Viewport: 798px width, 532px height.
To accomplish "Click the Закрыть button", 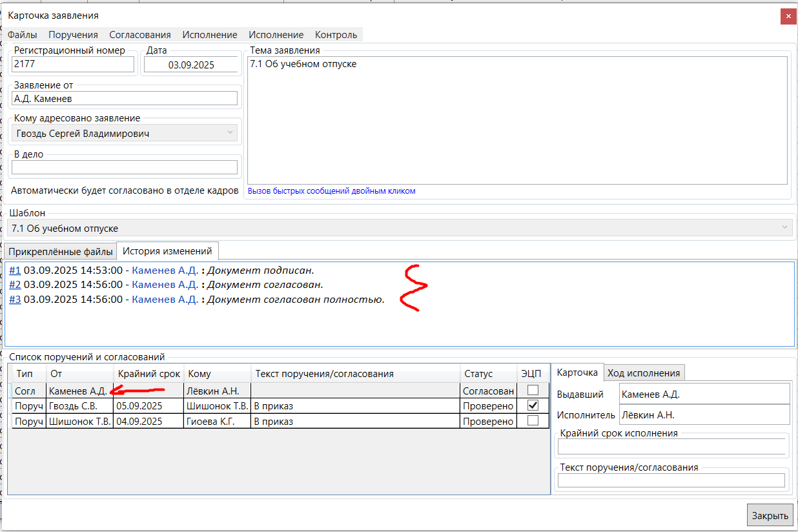I will pos(770,515).
